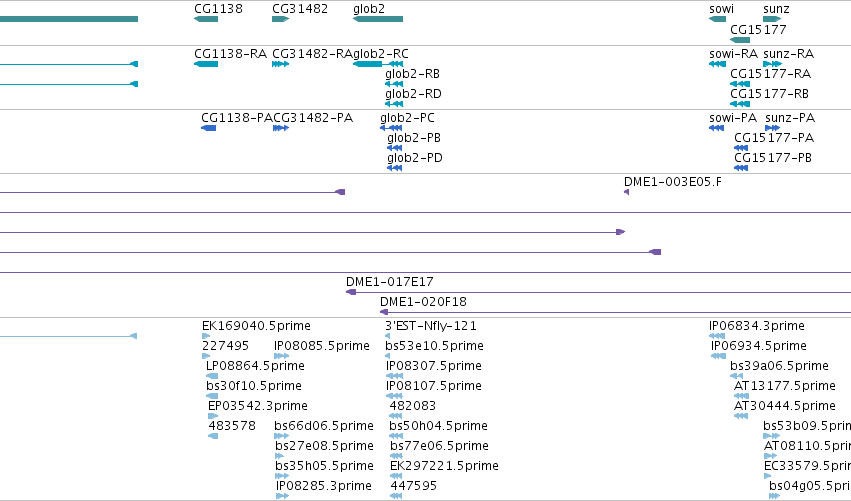Select the bs35h05.5prime EST
Screen dimensions: 851x501
pyautogui.click(x=324, y=466)
